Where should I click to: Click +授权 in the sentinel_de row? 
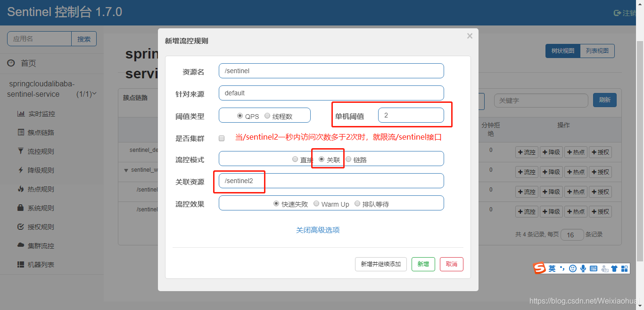pyautogui.click(x=601, y=152)
